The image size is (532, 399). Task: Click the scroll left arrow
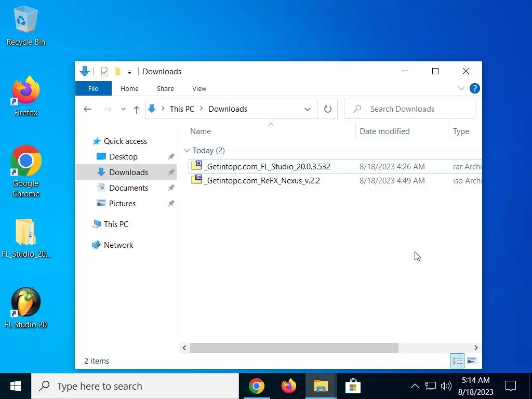pos(184,348)
